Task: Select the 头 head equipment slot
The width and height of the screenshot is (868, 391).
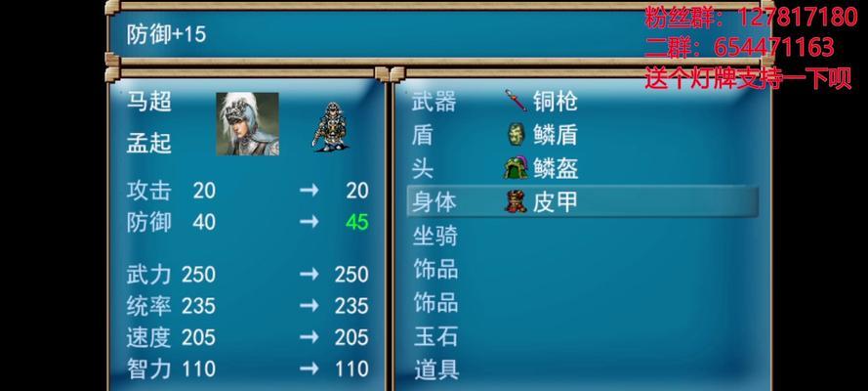Action: coord(582,168)
